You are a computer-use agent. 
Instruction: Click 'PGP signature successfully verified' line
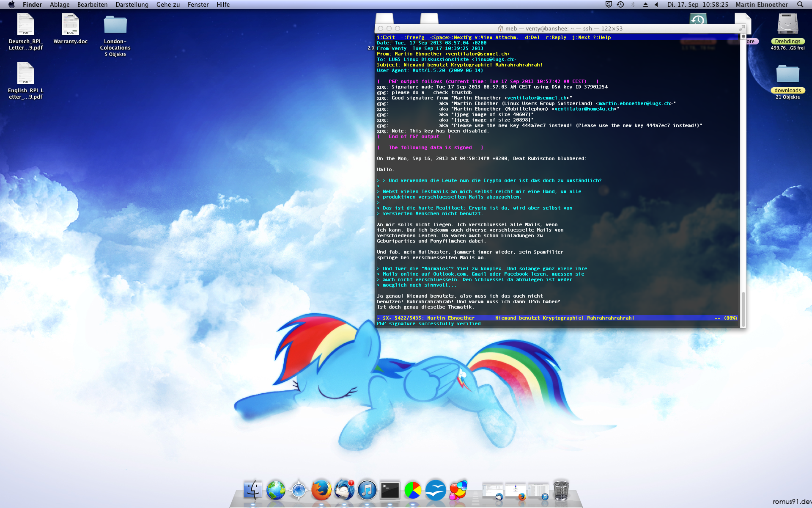429,323
